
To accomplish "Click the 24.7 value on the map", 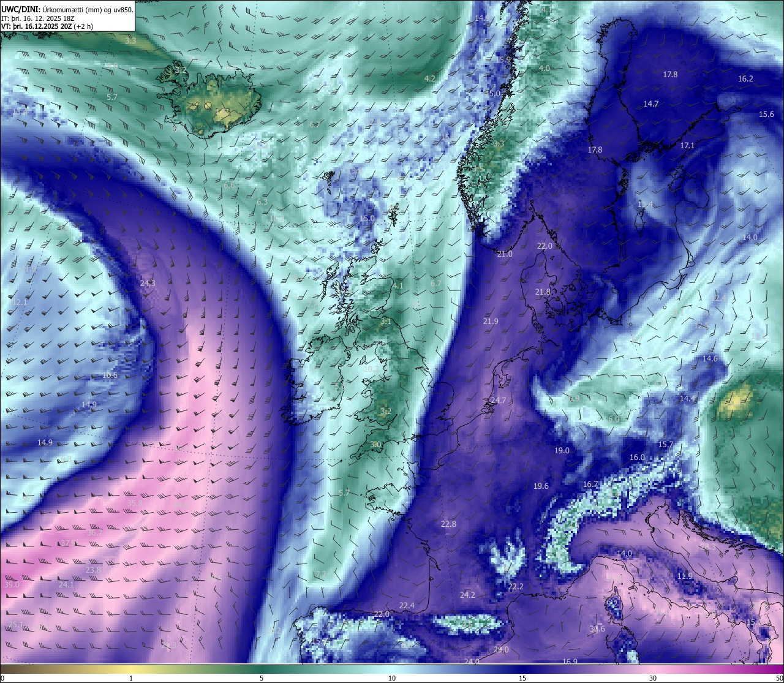I will click(x=499, y=400).
